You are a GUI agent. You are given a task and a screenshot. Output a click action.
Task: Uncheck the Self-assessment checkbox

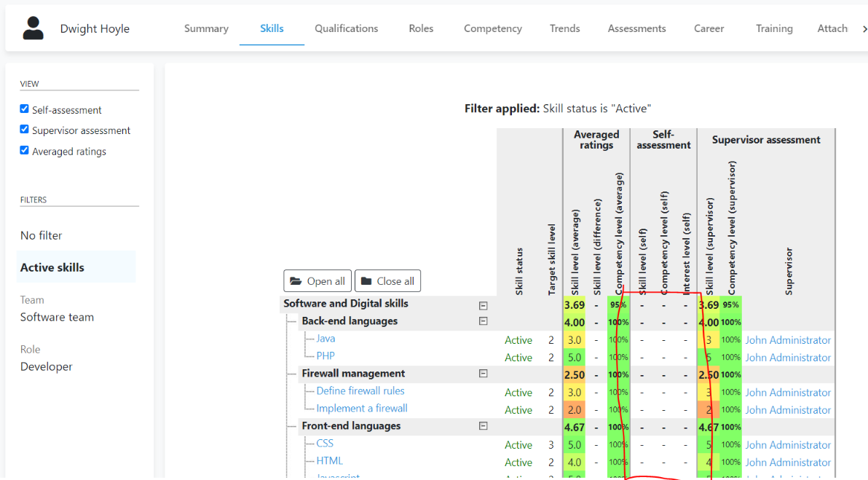24,109
